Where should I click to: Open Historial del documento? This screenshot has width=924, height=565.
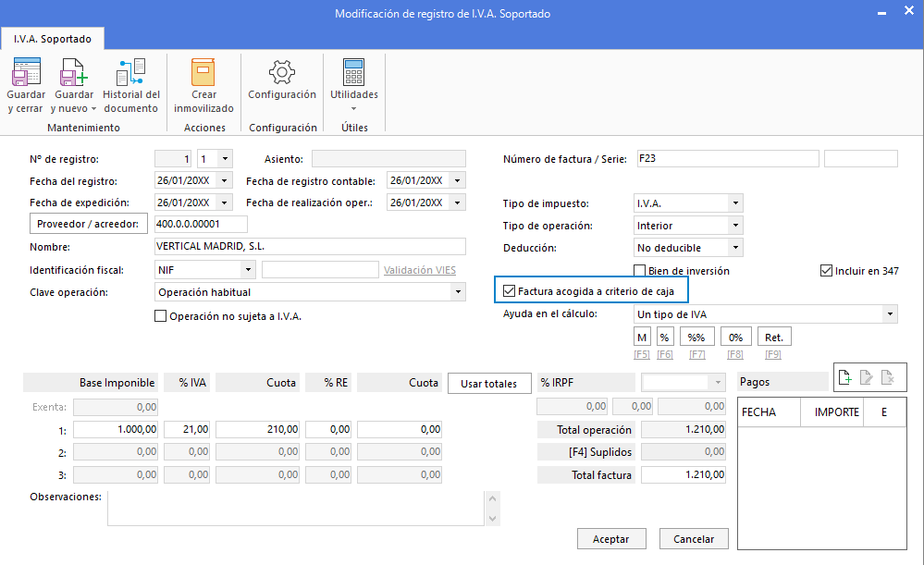click(x=130, y=85)
